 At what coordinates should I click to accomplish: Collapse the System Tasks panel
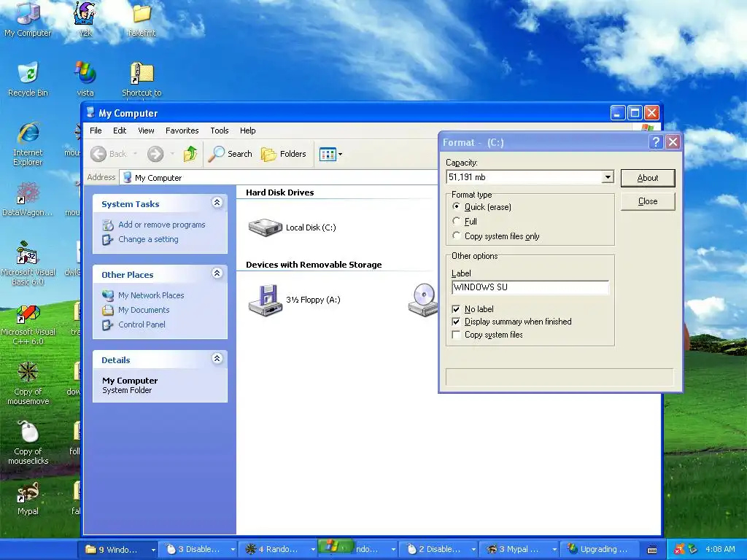[x=217, y=203]
